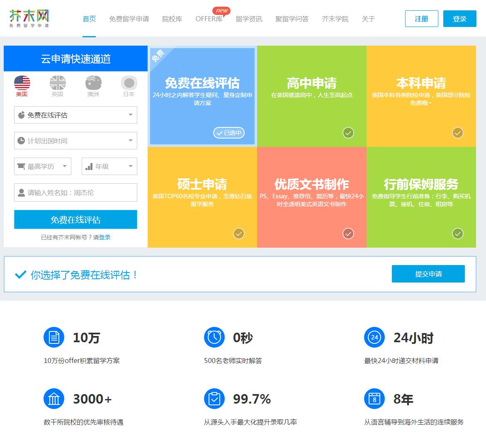
Task: Check the 行前保姆服务 card checkmark
Action: click(457, 234)
